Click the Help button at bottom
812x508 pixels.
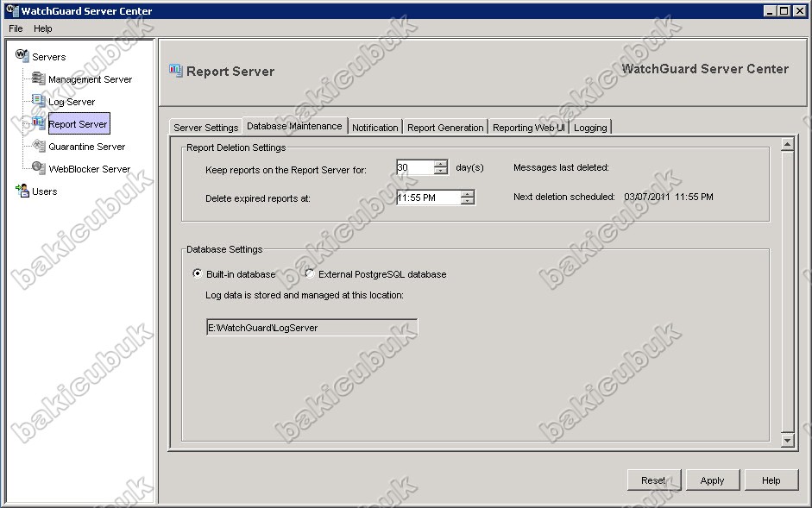tap(771, 480)
